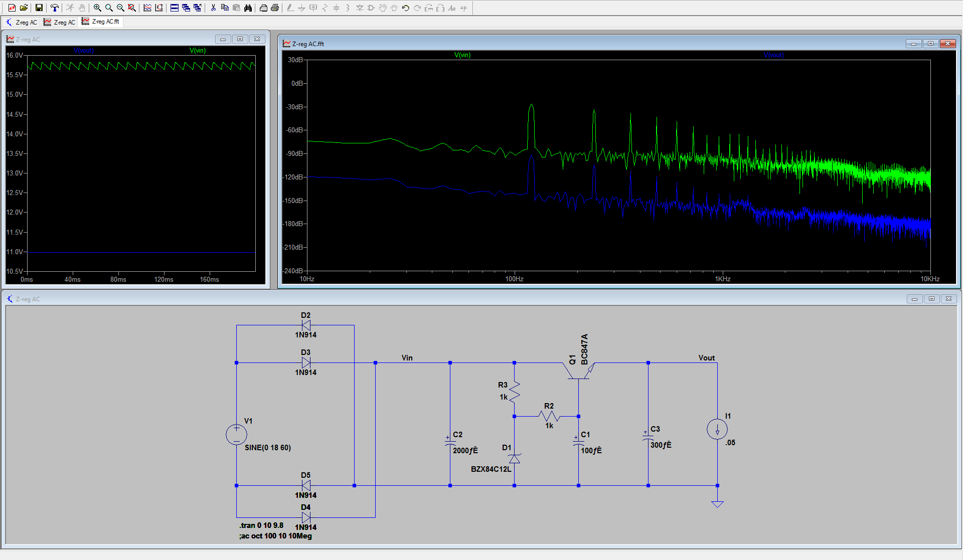Zoom out with magnifier minus icon
Viewport: 963px width, 560px height.
coord(120,8)
